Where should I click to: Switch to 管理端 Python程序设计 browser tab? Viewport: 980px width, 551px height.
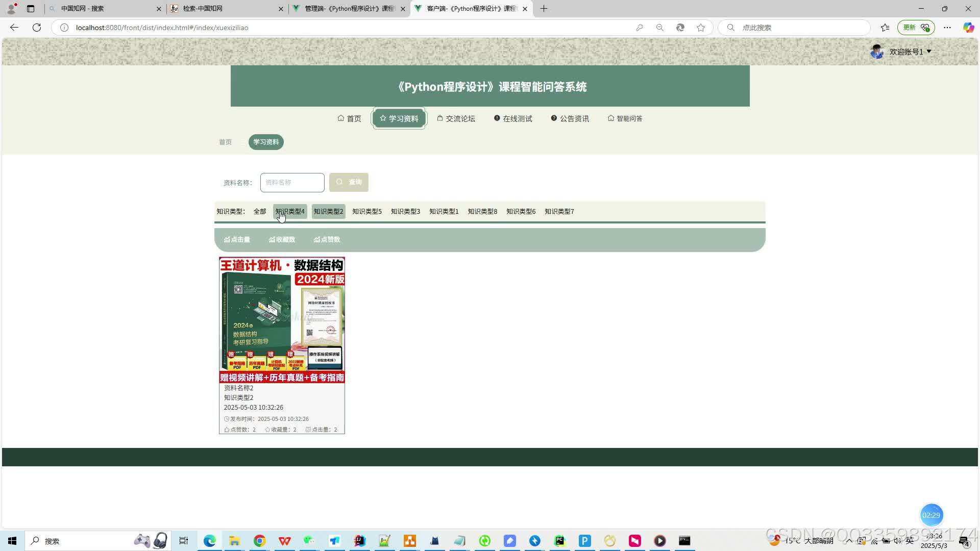click(349, 9)
